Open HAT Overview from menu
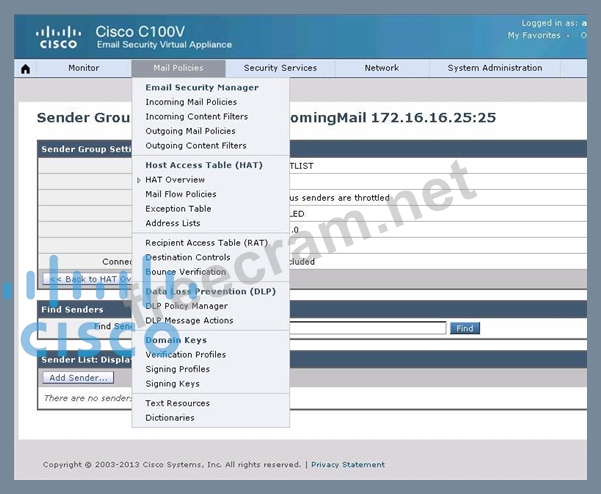601x494 pixels. point(175,180)
